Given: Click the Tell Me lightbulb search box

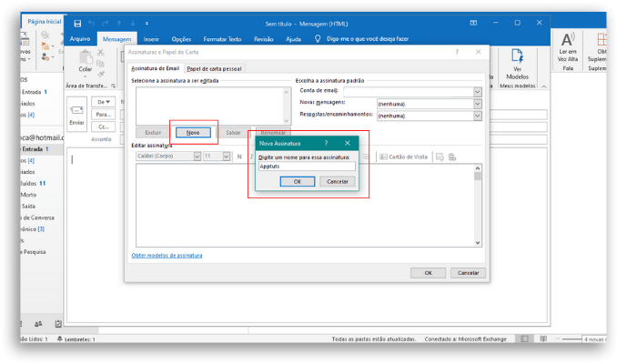Looking at the screenshot, I should pyautogui.click(x=361, y=39).
